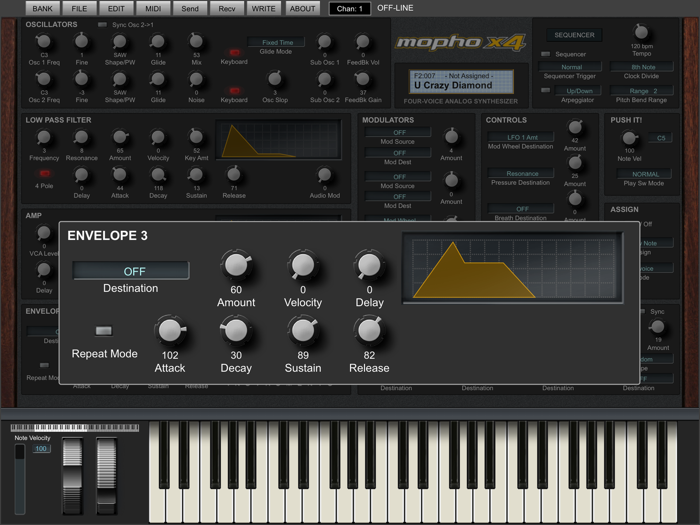Click the Osc 2 Freq knob
This screenshot has width=700, height=525.
point(44,79)
